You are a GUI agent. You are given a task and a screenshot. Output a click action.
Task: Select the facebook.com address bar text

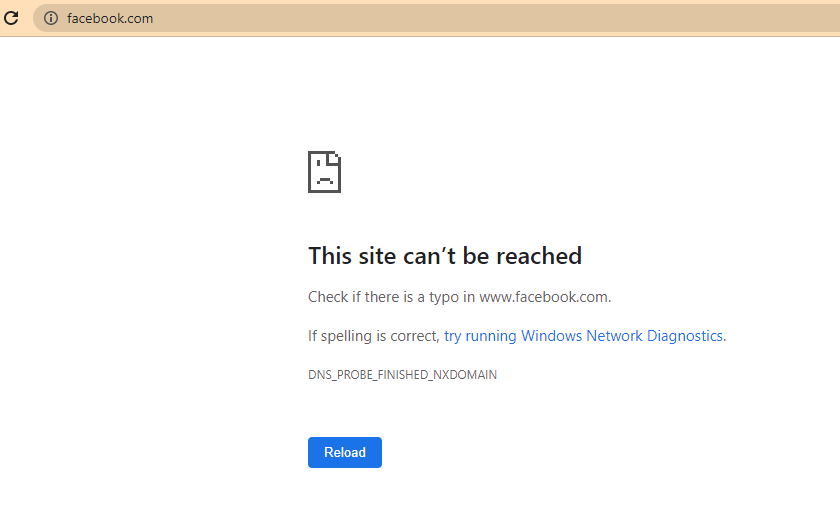coord(110,18)
